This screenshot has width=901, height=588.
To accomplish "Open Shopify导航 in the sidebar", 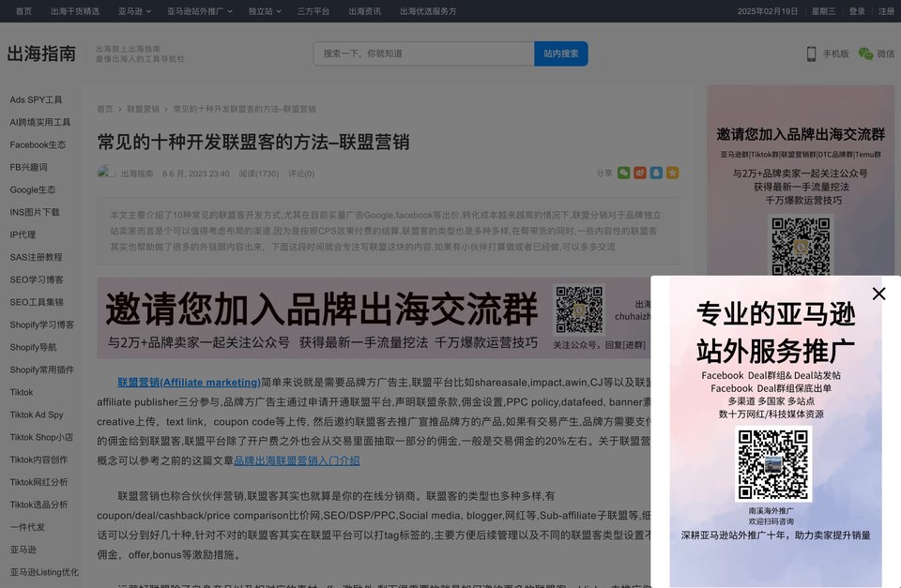I will 34,347.
